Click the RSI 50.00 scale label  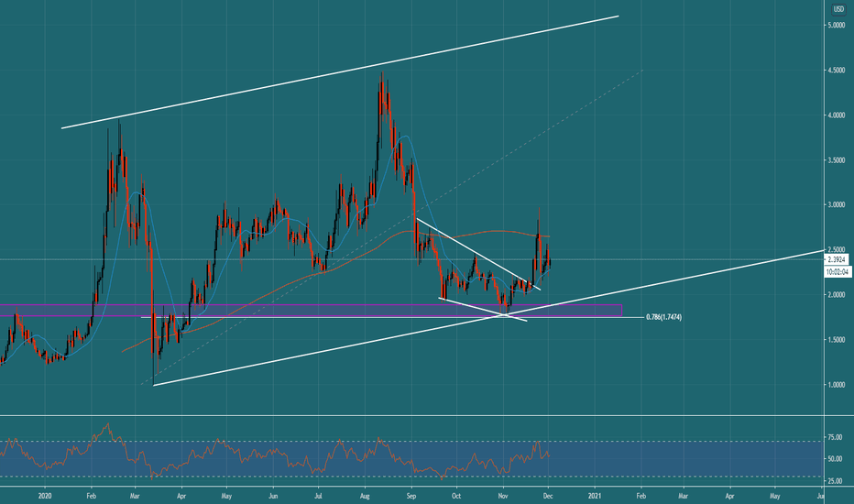835,459
